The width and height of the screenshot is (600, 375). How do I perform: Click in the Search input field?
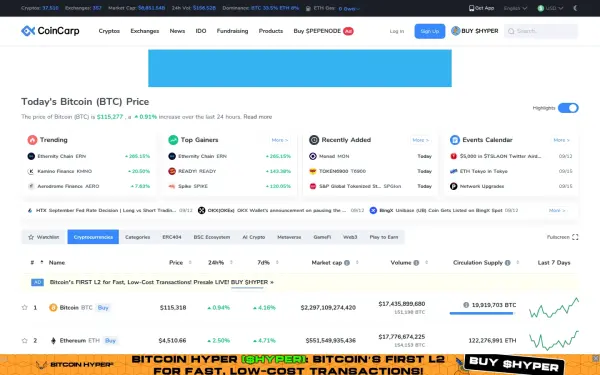[x=542, y=31]
